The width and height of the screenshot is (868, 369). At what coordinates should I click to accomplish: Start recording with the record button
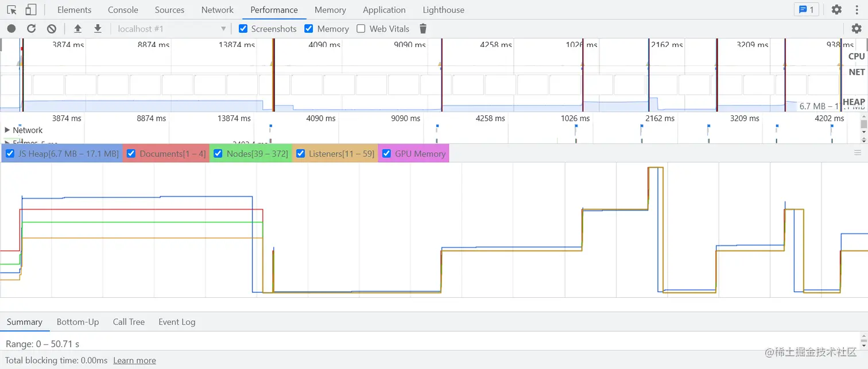(11, 29)
